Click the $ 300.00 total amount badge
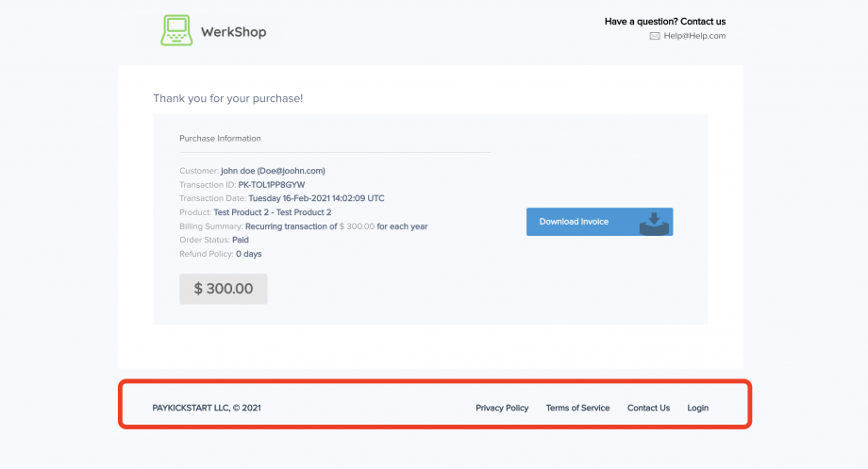The width and height of the screenshot is (868, 469). click(224, 289)
